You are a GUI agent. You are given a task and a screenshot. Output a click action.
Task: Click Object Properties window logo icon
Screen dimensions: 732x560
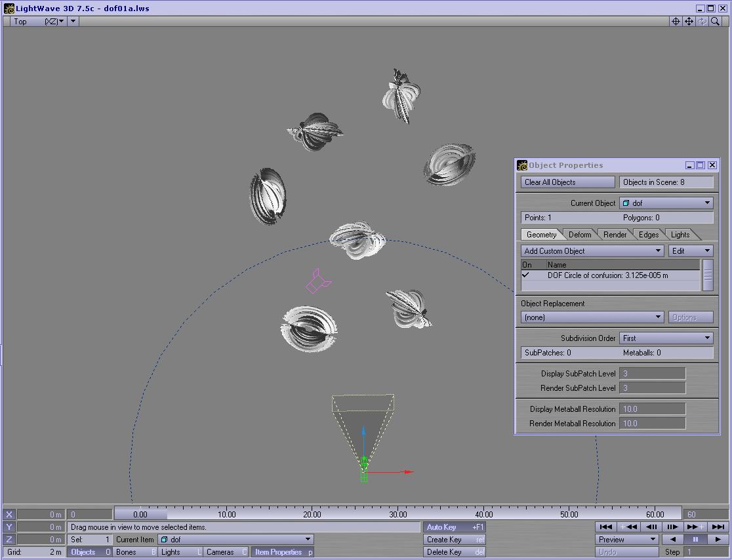(x=522, y=165)
